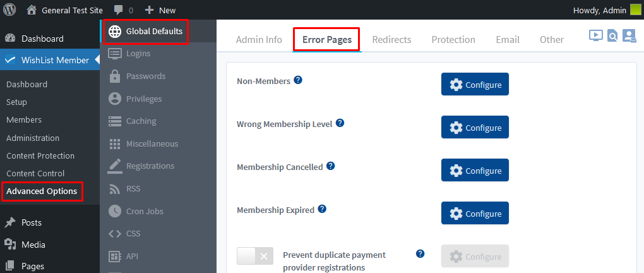Click Non-Members help question mark
This screenshot has width=644, height=273.
click(x=298, y=80)
